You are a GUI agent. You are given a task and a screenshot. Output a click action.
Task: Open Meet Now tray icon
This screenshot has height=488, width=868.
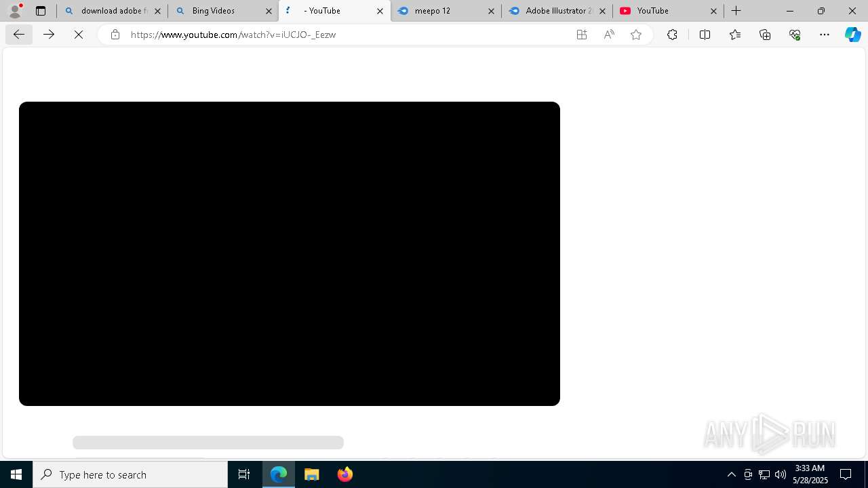[748, 474]
